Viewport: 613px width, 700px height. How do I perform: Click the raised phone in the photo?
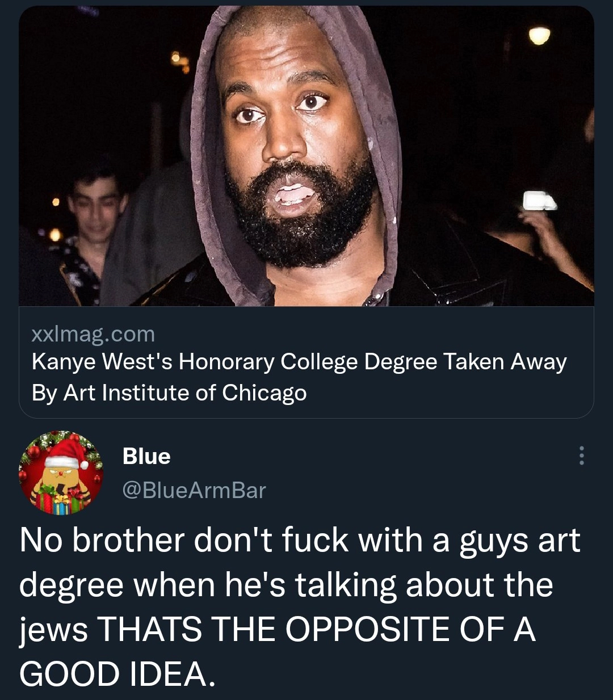pyautogui.click(x=539, y=201)
